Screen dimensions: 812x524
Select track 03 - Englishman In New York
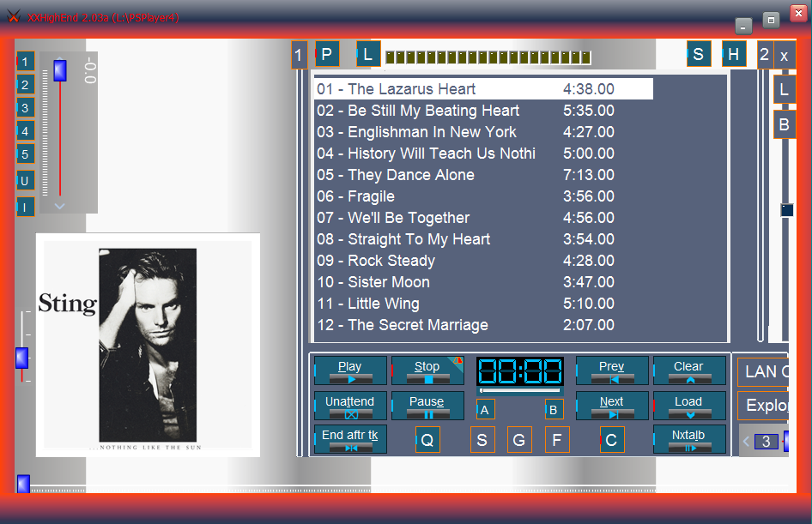pyautogui.click(x=483, y=132)
